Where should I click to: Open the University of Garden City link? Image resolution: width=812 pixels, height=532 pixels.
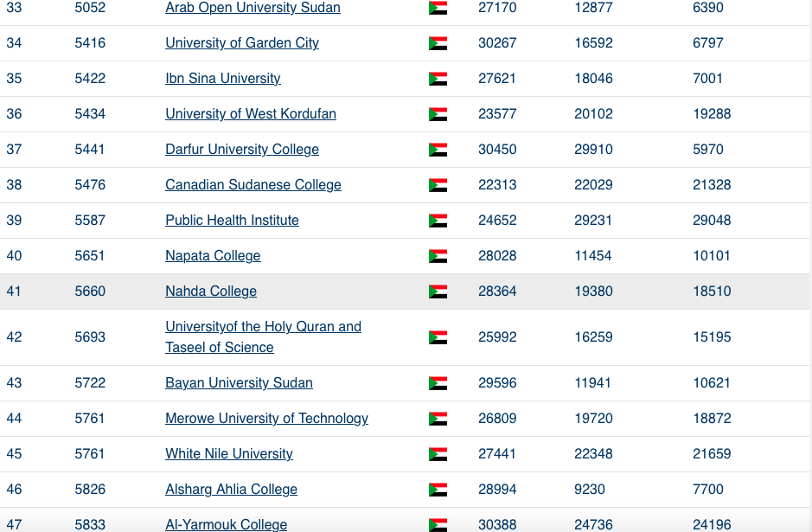pos(242,43)
